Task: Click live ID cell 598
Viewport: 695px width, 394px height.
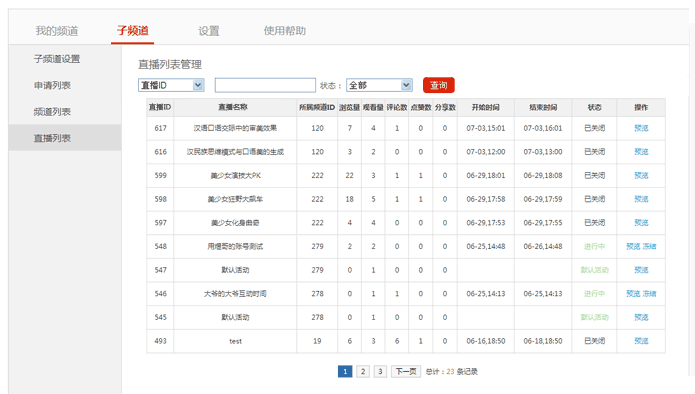Action: point(160,199)
